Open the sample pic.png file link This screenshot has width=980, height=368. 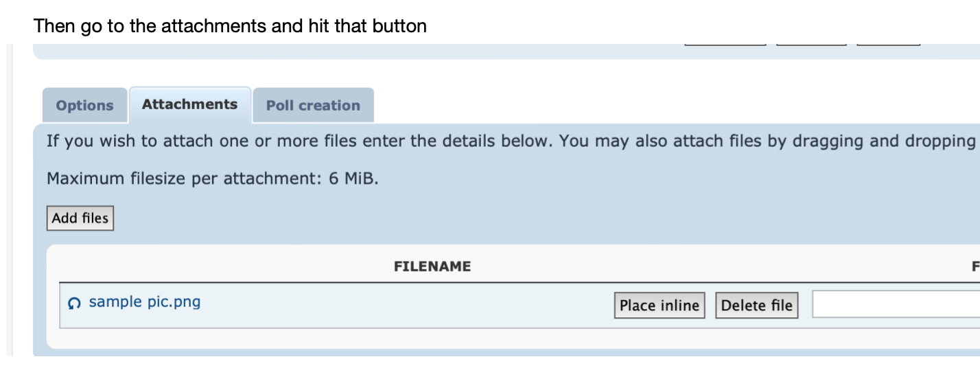[x=145, y=302]
